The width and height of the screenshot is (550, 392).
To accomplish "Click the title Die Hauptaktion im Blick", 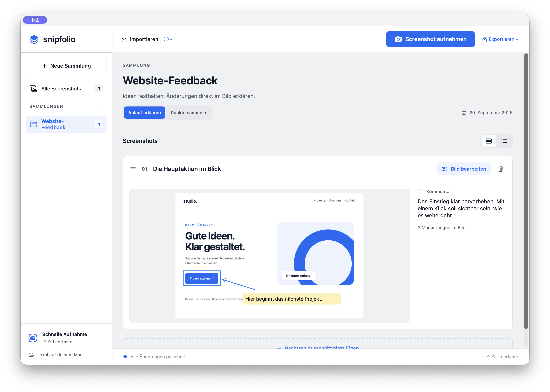I will click(x=187, y=169).
